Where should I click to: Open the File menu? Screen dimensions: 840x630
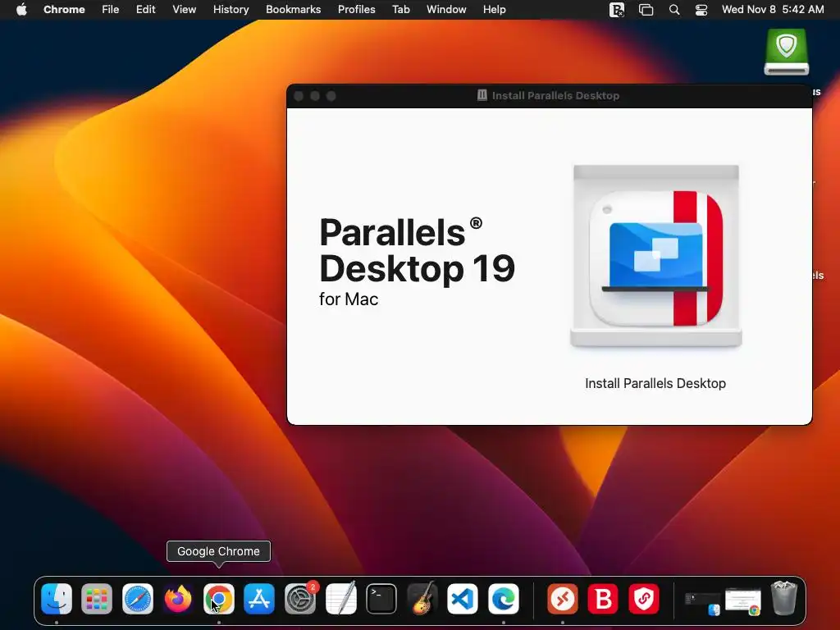tap(111, 9)
